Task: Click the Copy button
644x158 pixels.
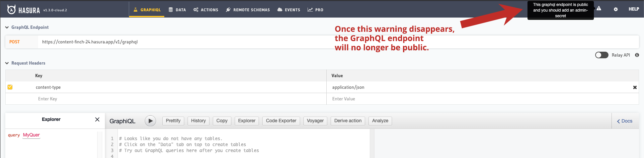Action: [x=222, y=121]
